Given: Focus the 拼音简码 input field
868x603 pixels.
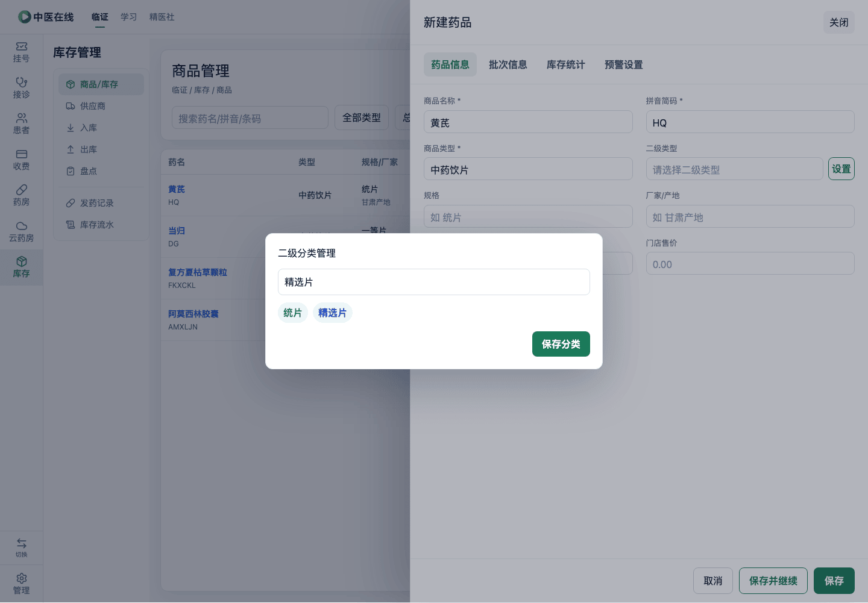Looking at the screenshot, I should pyautogui.click(x=750, y=122).
